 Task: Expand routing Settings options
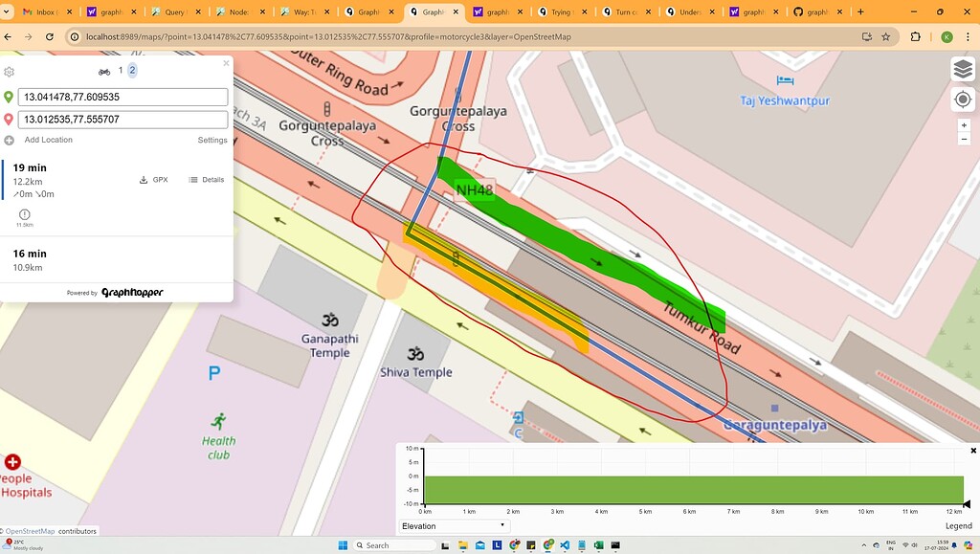(212, 140)
